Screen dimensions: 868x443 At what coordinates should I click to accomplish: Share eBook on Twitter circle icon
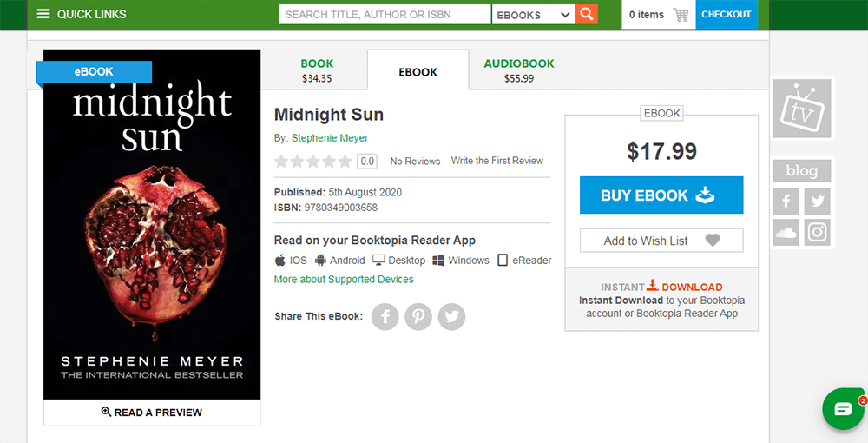click(451, 316)
